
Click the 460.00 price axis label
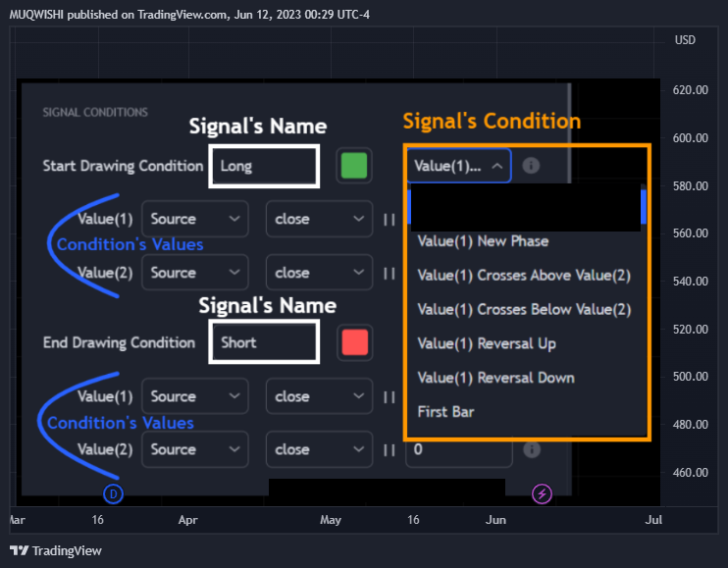pyautogui.click(x=691, y=473)
